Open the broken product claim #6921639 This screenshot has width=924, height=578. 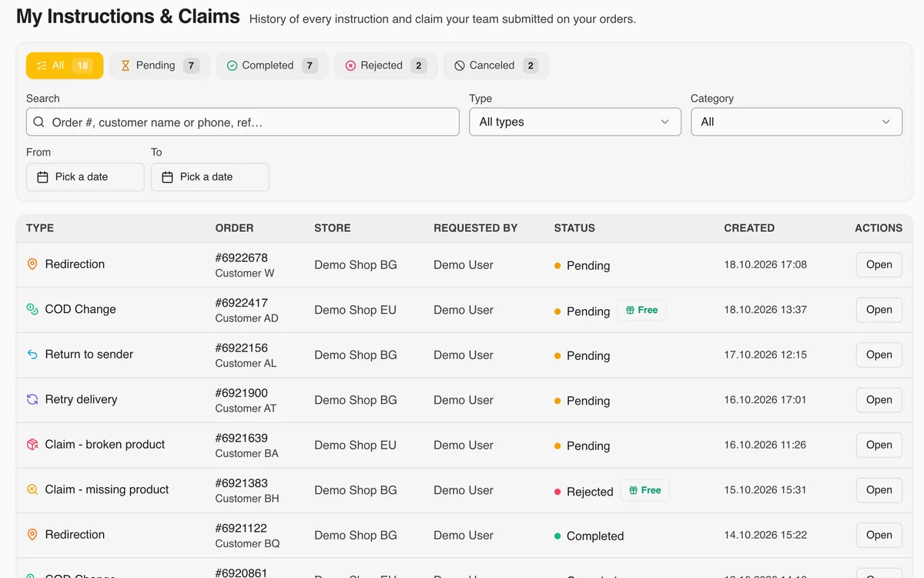click(879, 445)
